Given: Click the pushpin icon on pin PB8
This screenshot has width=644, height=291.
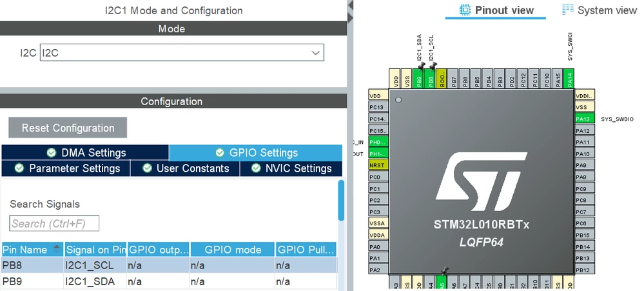Looking at the screenshot, I should pos(433,66).
